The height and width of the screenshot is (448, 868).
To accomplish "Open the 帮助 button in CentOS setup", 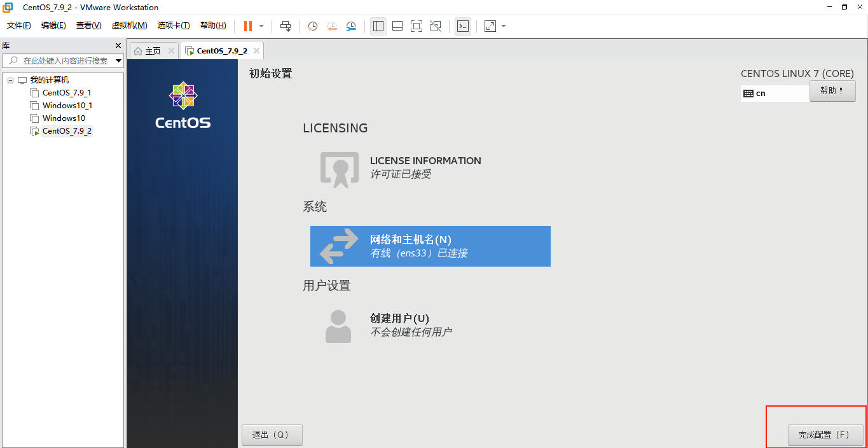I will (x=832, y=90).
